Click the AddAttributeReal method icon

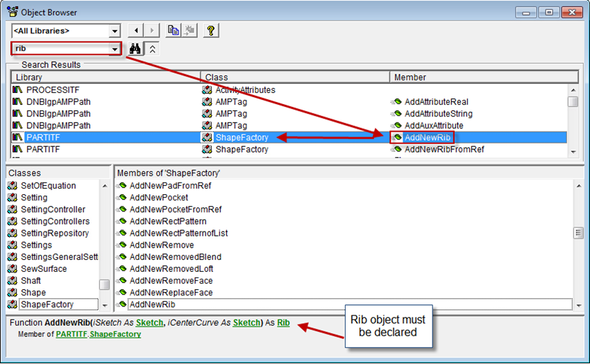(396, 101)
